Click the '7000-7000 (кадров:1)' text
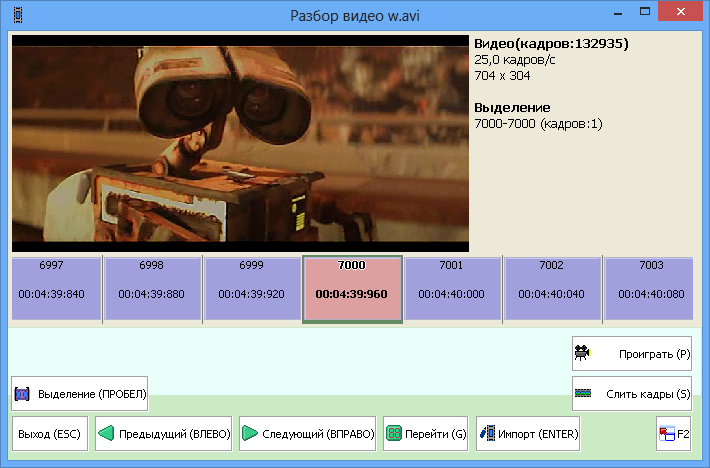The image size is (710, 468). click(538, 124)
